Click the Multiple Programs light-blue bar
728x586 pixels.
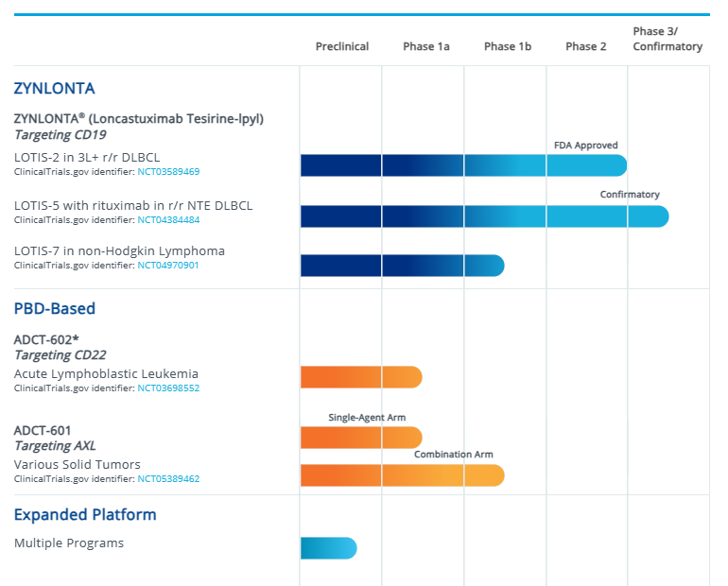pyautogui.click(x=329, y=548)
